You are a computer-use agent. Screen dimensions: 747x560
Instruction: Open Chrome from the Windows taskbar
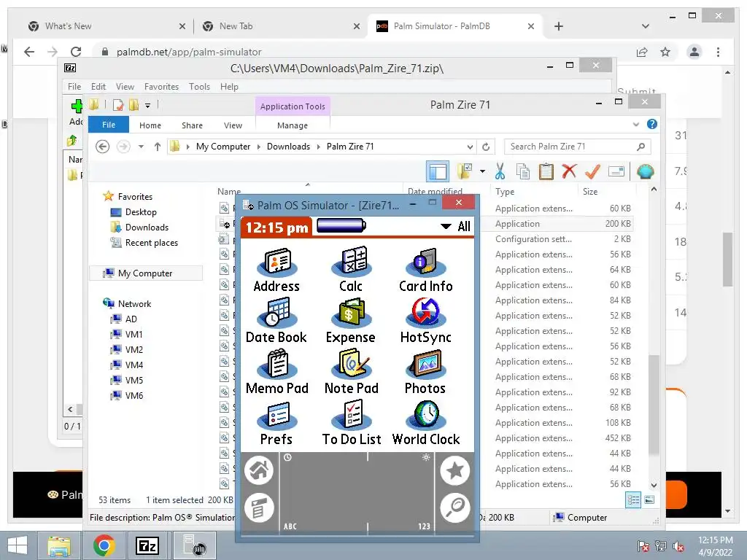click(x=104, y=545)
